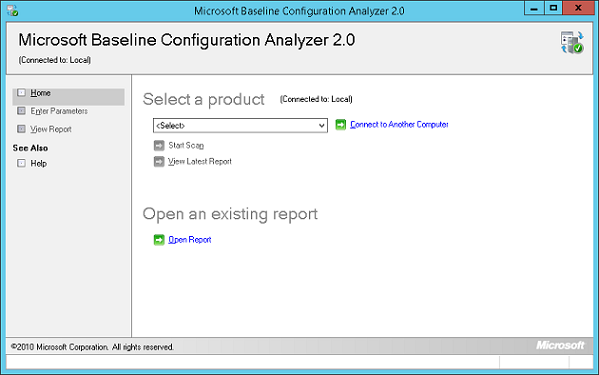Viewport: 599px width, 375px height.
Task: Go to Enter Parameters in sidebar
Action: pyautogui.click(x=59, y=111)
